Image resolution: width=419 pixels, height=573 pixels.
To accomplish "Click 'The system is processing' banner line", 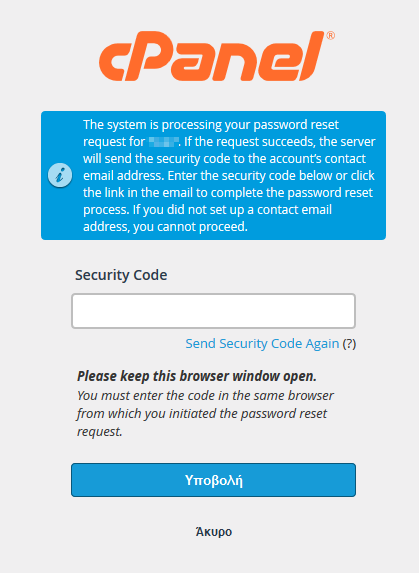I will click(211, 125).
